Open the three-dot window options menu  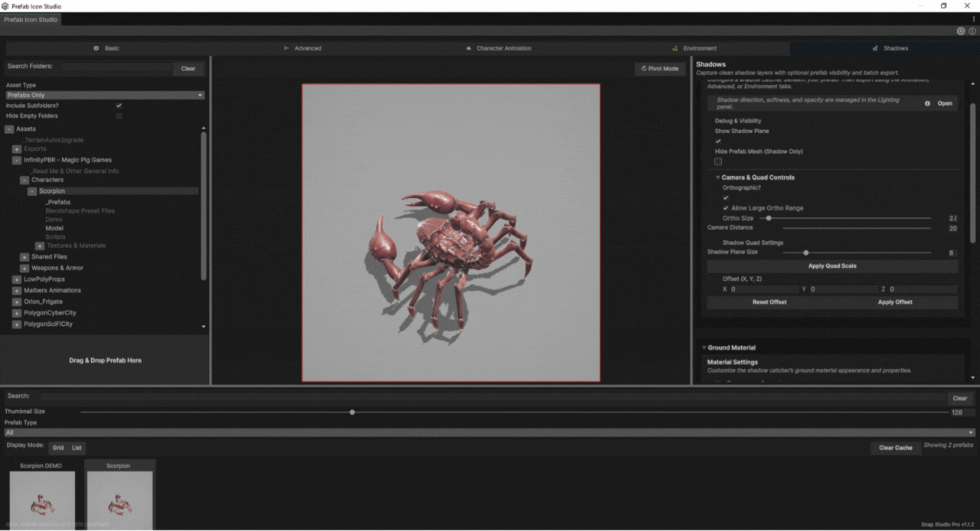974,19
